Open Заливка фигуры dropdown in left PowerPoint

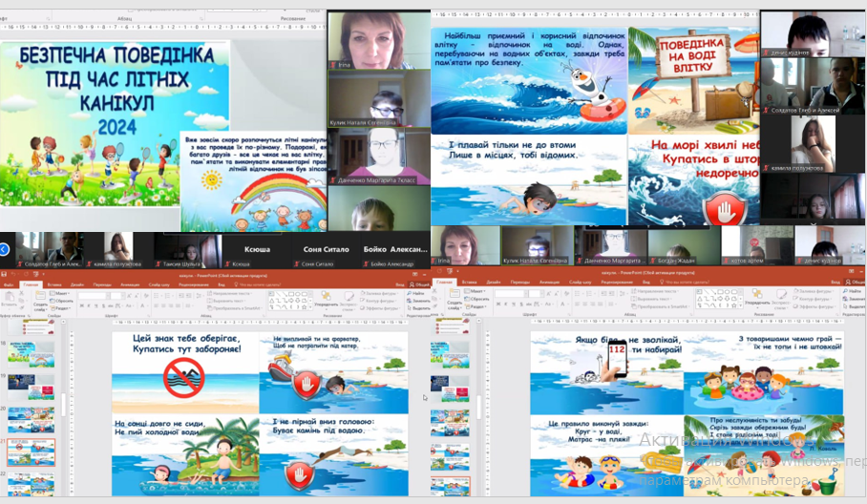(380, 293)
